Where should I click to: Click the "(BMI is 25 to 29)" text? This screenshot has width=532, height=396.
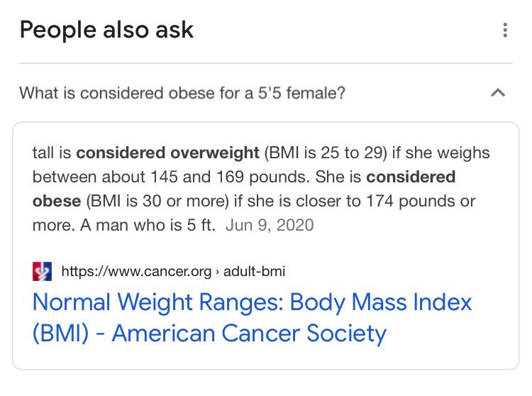tap(326, 153)
